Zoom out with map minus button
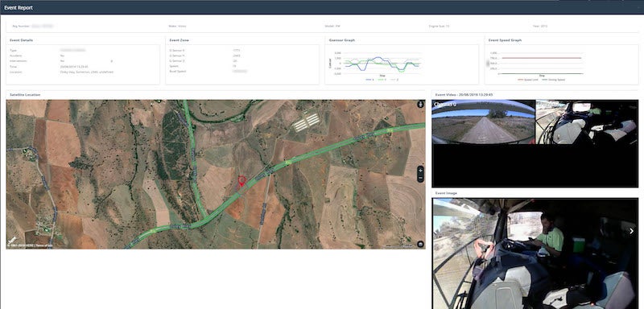Viewport: 644px width, 309px height. point(420,178)
